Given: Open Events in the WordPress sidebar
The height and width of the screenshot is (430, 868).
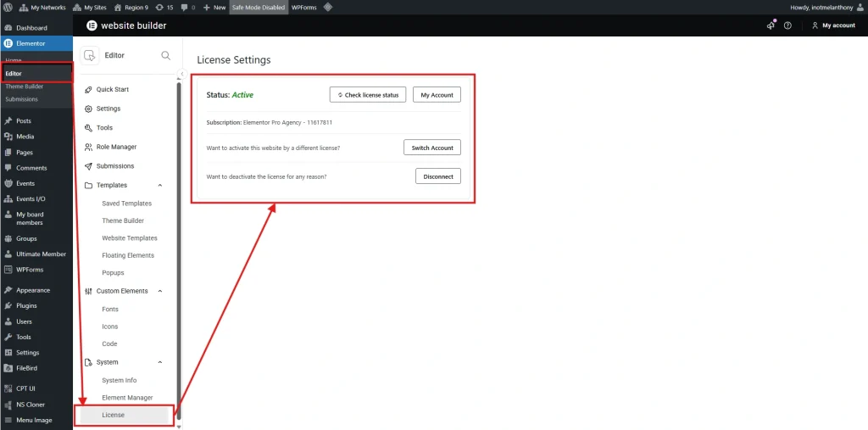Looking at the screenshot, I should [x=36, y=183].
